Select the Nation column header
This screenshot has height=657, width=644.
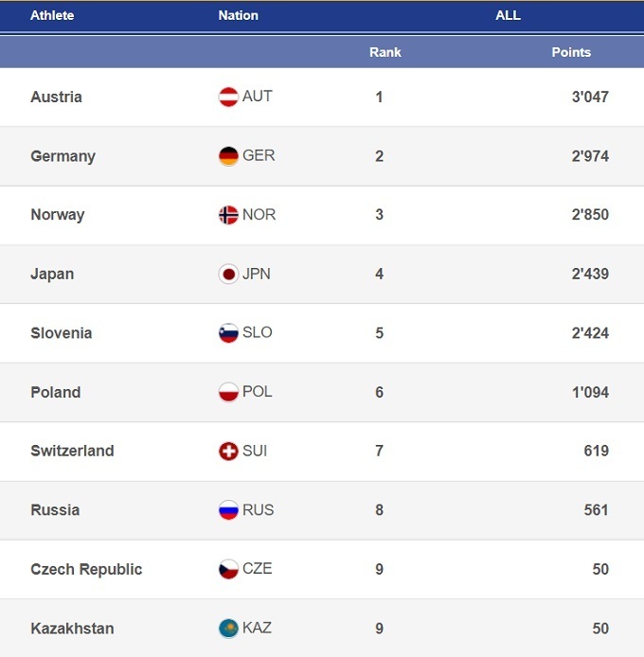tap(238, 16)
